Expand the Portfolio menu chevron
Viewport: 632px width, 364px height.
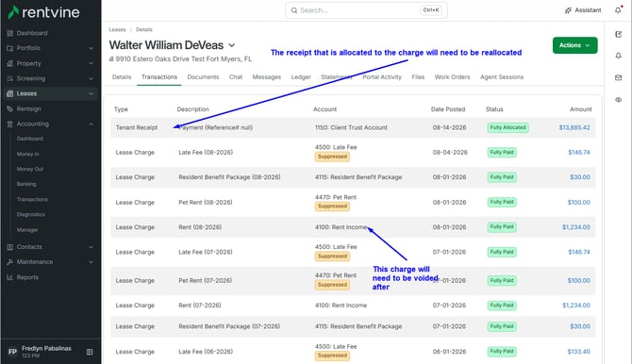point(91,48)
